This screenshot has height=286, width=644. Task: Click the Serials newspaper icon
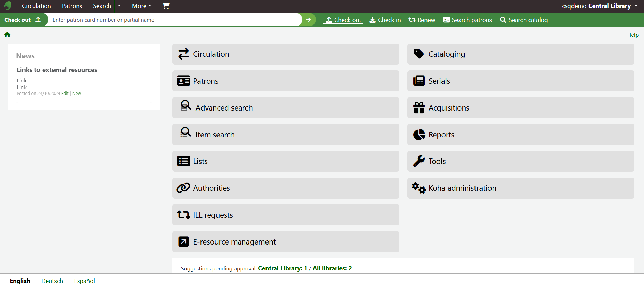coord(419,81)
